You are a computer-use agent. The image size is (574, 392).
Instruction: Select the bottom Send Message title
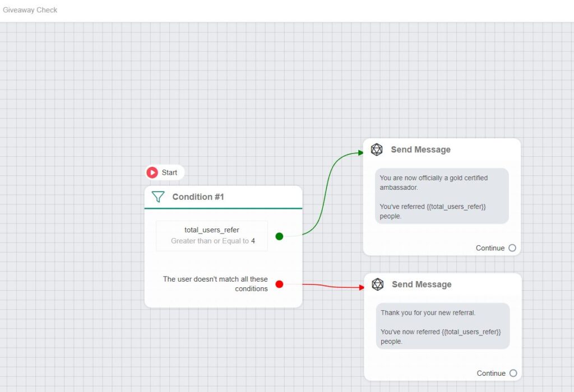[422, 284]
